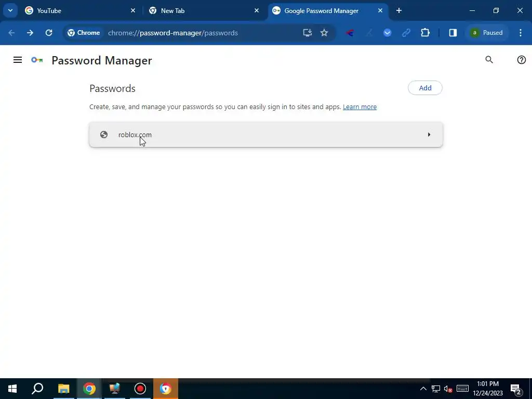This screenshot has width=532, height=399.
Task: Open File Explorer from taskbar
Action: pyautogui.click(x=63, y=389)
